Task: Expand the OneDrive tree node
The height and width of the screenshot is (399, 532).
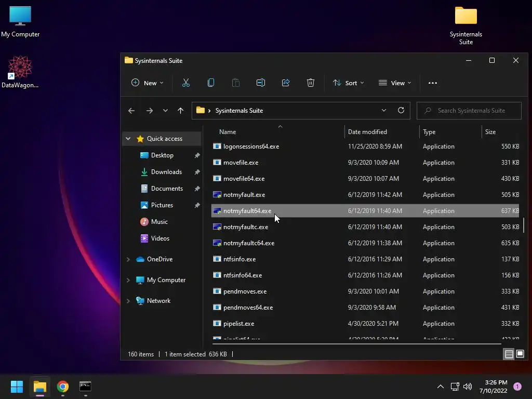Action: [x=128, y=259]
